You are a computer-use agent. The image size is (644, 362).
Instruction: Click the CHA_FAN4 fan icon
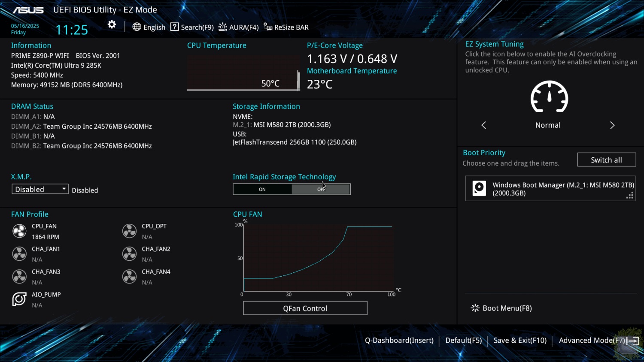tap(129, 277)
